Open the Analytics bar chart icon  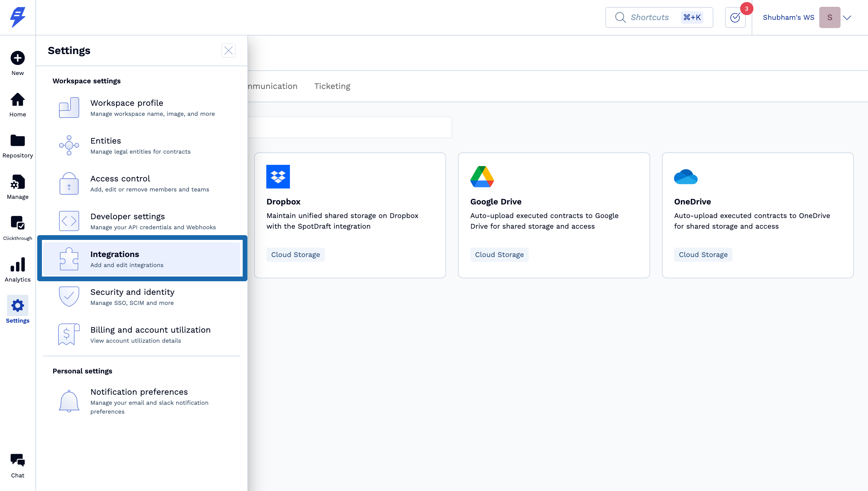[17, 265]
